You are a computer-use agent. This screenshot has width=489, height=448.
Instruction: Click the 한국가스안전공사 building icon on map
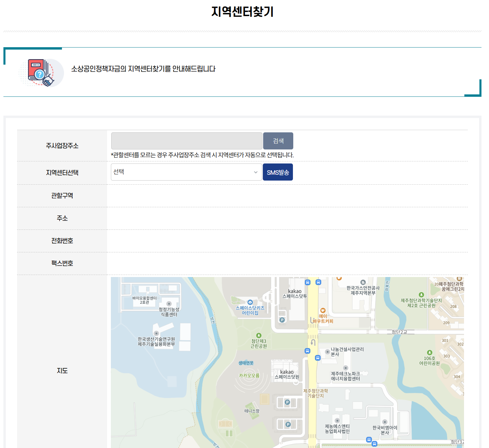[363, 282]
